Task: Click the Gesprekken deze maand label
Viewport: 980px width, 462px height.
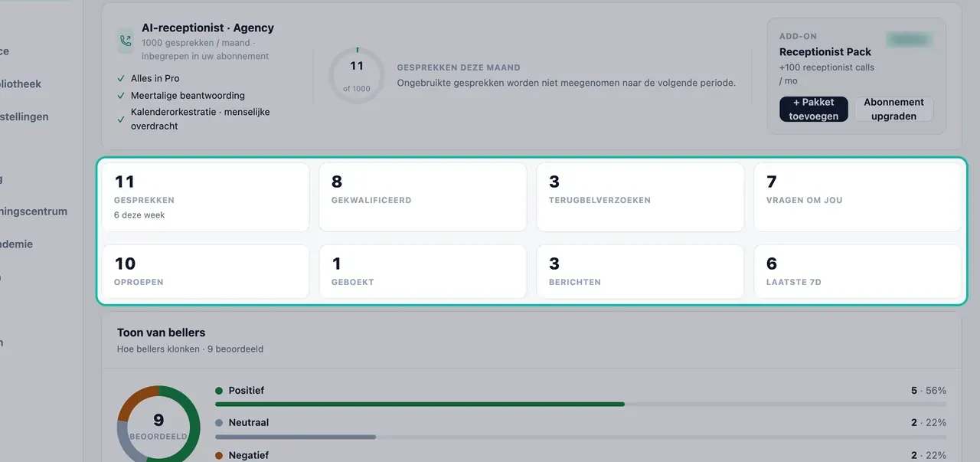Action: click(459, 67)
